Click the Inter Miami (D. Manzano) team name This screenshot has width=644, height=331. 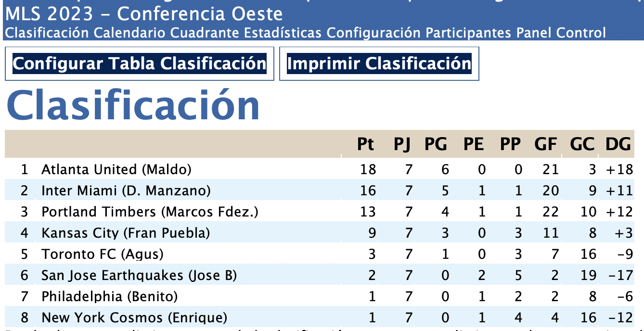tap(126, 191)
